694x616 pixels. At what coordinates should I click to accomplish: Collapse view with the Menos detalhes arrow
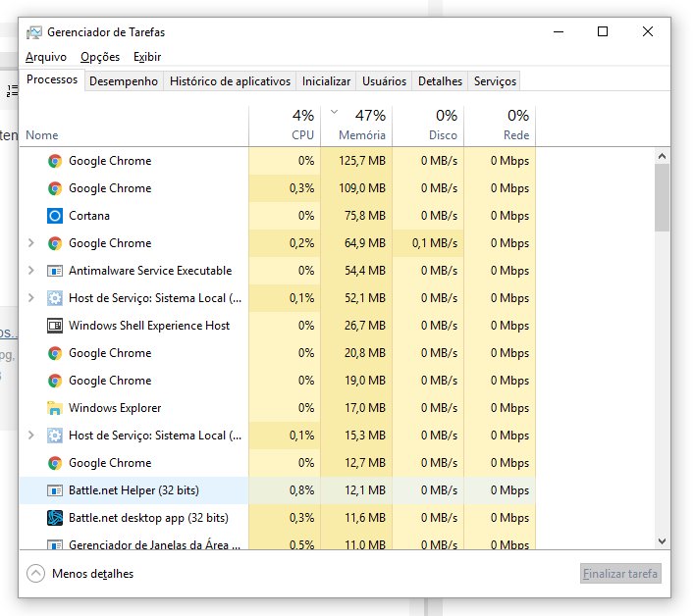(x=36, y=574)
